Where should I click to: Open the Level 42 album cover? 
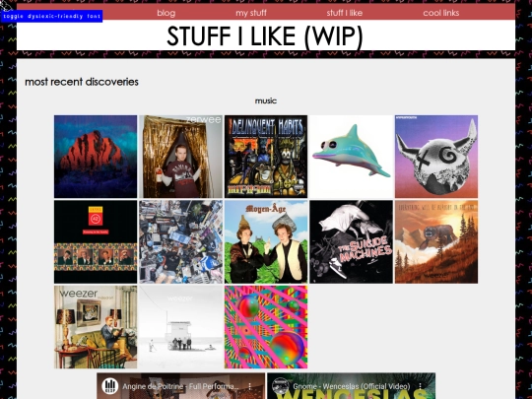[x=96, y=241]
